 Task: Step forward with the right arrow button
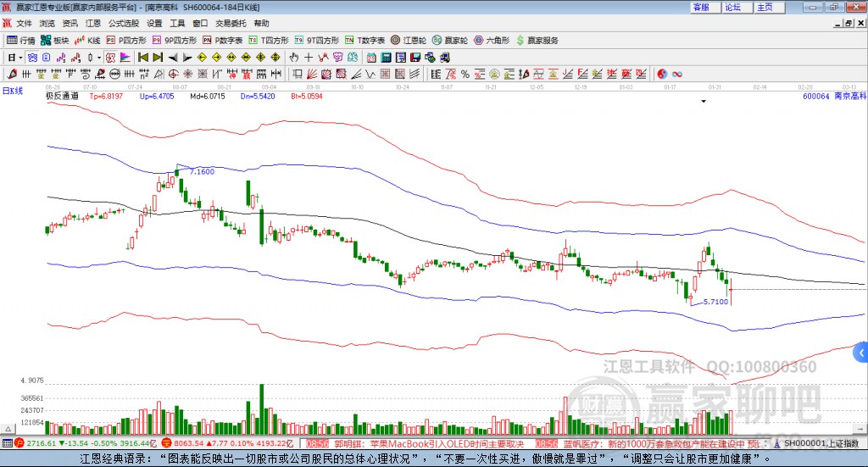point(187,58)
